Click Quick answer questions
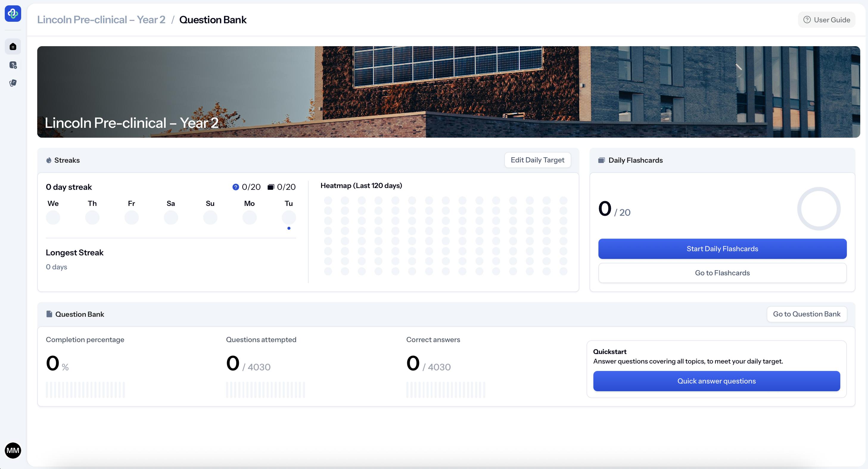This screenshot has height=469, width=868. [716, 381]
